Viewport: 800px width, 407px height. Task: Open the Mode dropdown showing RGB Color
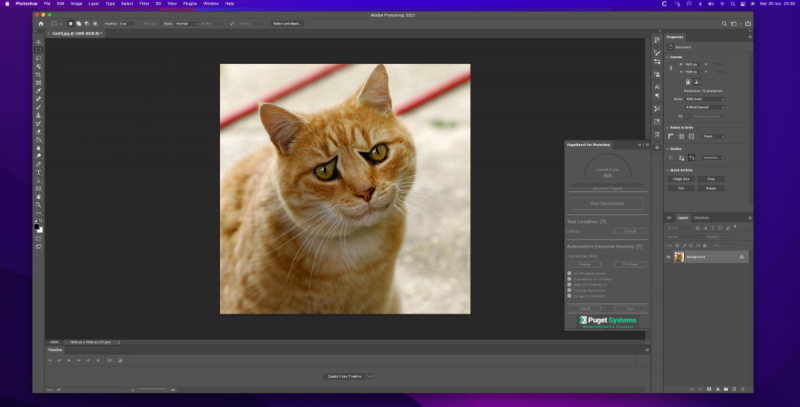(x=705, y=100)
